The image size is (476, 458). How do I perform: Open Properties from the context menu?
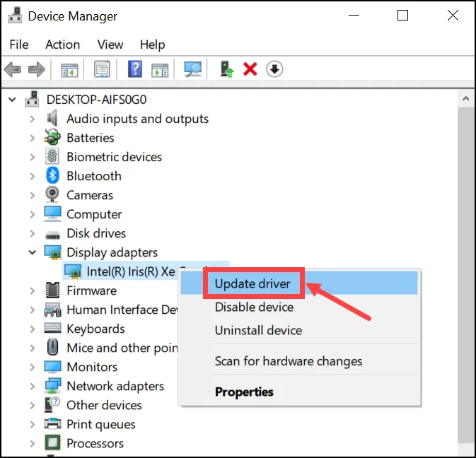click(x=299, y=392)
